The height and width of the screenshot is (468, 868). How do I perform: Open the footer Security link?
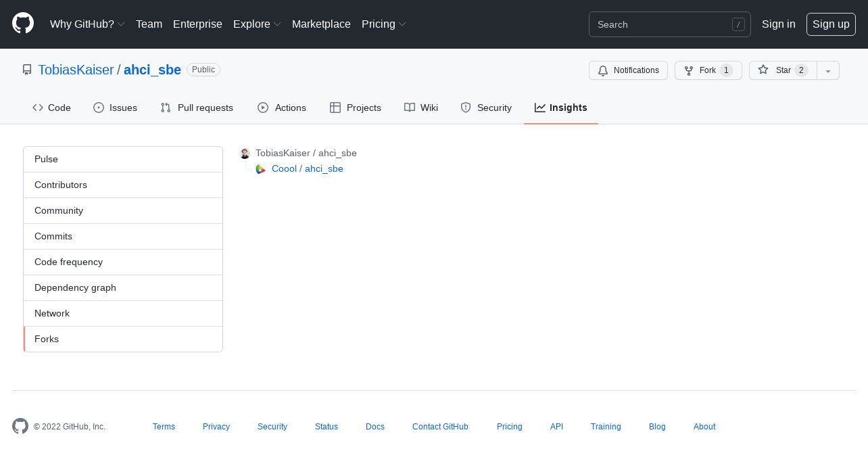click(272, 427)
